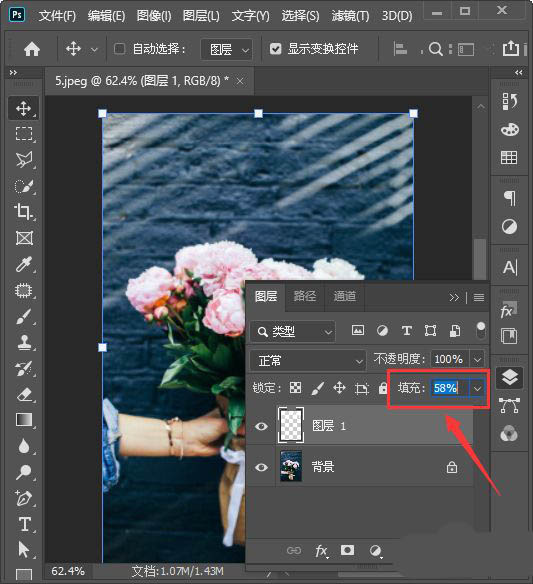
Task: Open the History panel icon
Action: pyautogui.click(x=509, y=101)
